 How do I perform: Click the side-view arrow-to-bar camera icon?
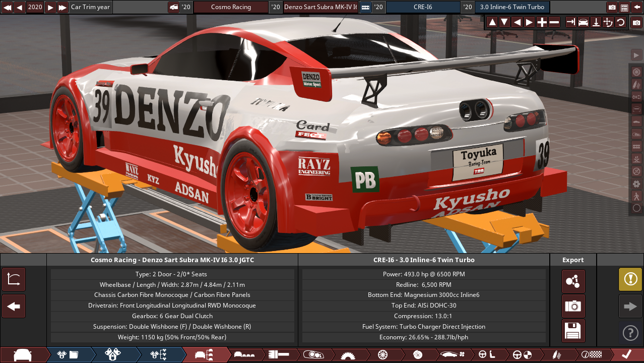point(571,22)
